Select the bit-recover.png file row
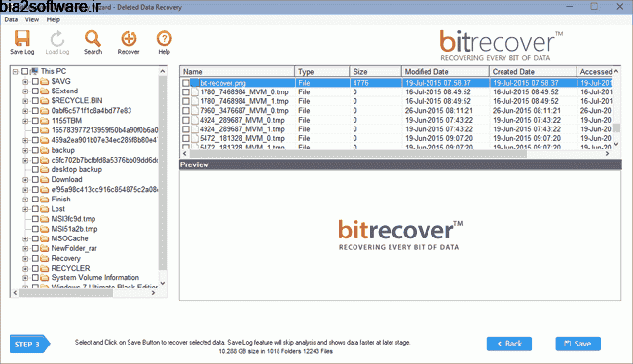This screenshot has width=633, height=364. pyautogui.click(x=397, y=83)
